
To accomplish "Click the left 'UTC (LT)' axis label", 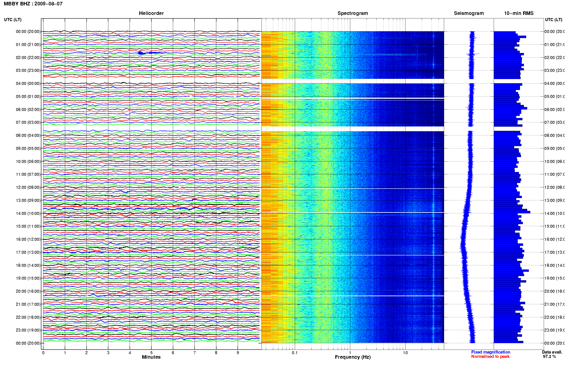I will point(13,19).
